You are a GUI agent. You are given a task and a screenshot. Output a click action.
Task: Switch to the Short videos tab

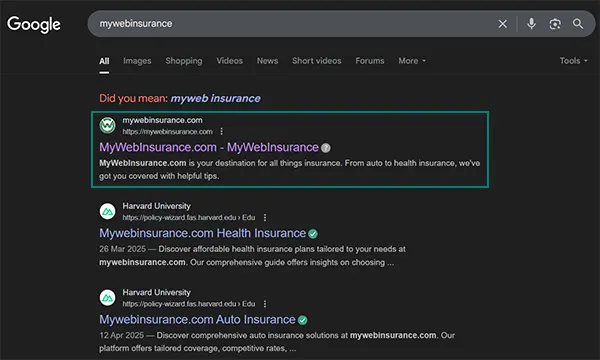point(316,61)
